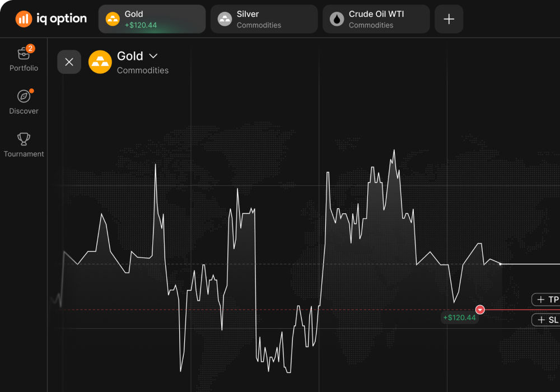Open the Portfolio briefcase icon
The width and height of the screenshot is (560, 392).
point(24,54)
